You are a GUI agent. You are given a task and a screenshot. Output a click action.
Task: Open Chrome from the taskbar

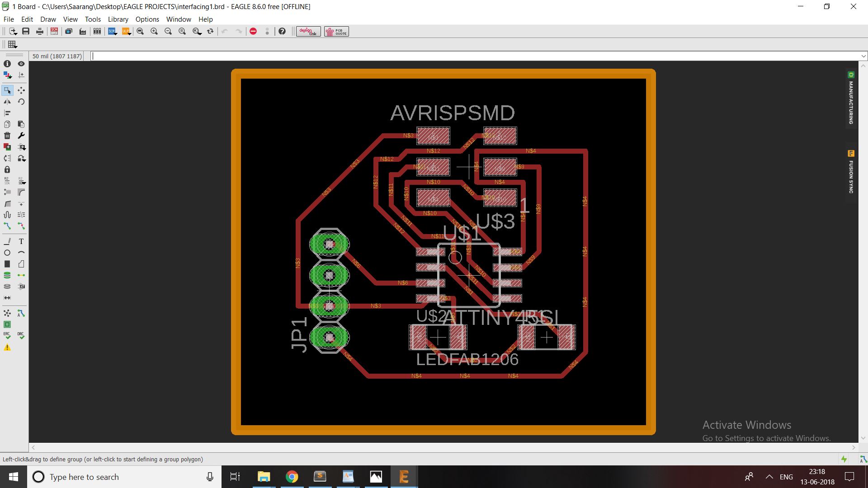[x=292, y=477]
